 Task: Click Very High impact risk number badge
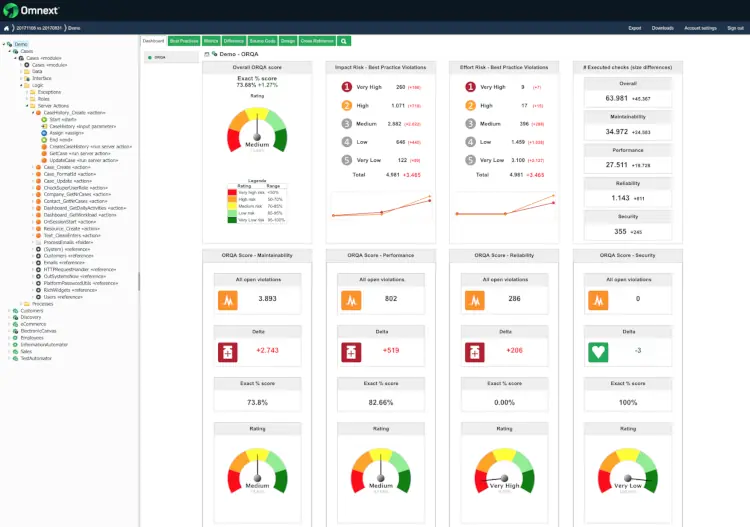tap(347, 87)
